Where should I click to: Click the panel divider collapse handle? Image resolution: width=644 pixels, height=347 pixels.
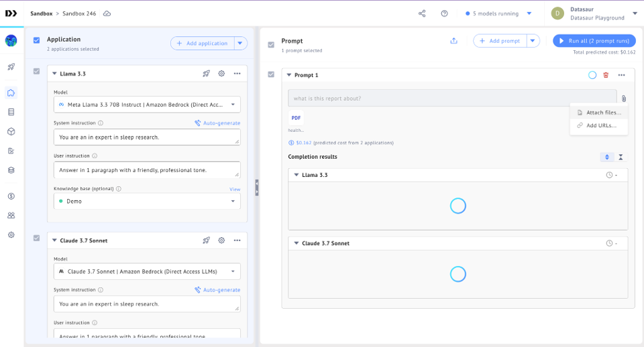[257, 188]
